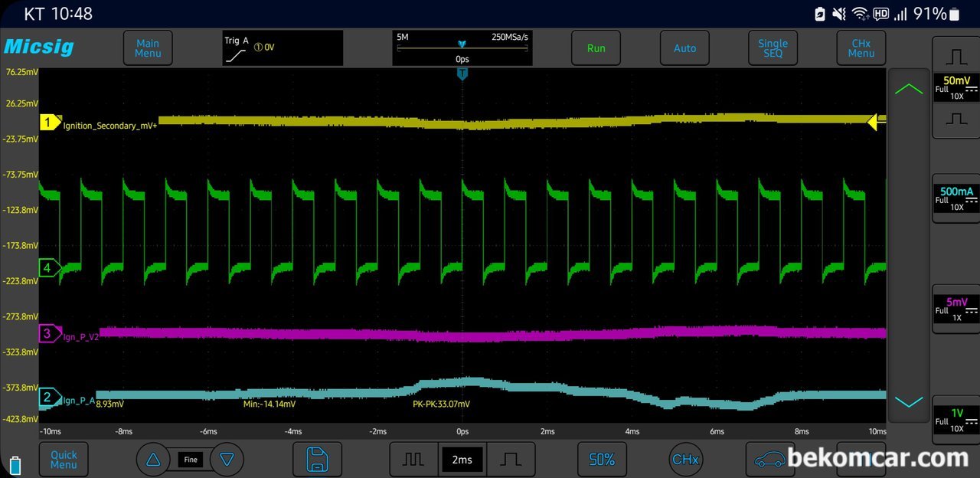Image resolution: width=980 pixels, height=478 pixels.
Task: Click the Micsig logo
Action: coord(39,47)
